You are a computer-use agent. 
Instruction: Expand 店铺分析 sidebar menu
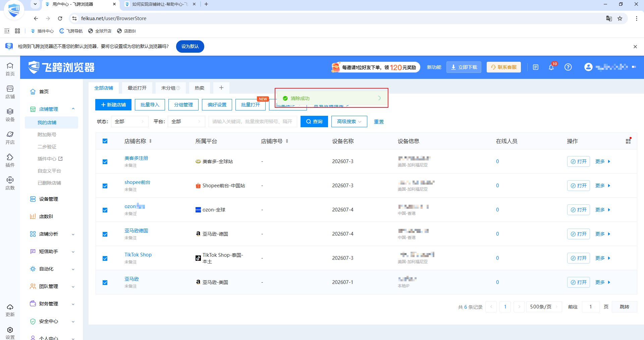click(52, 234)
